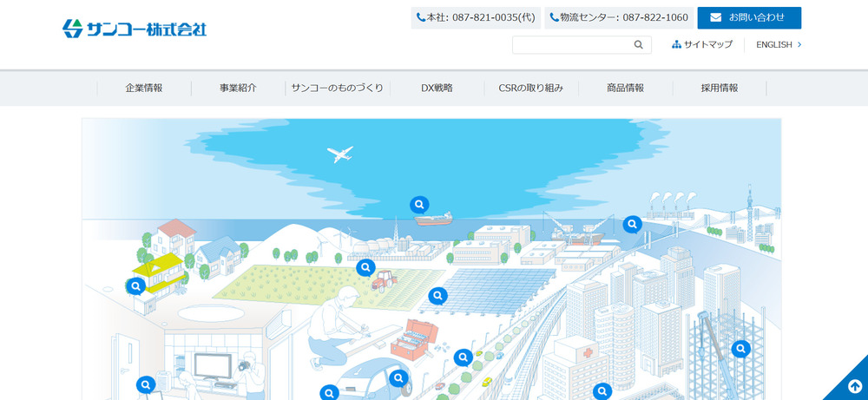Open the 企業情報 menu

(x=144, y=88)
